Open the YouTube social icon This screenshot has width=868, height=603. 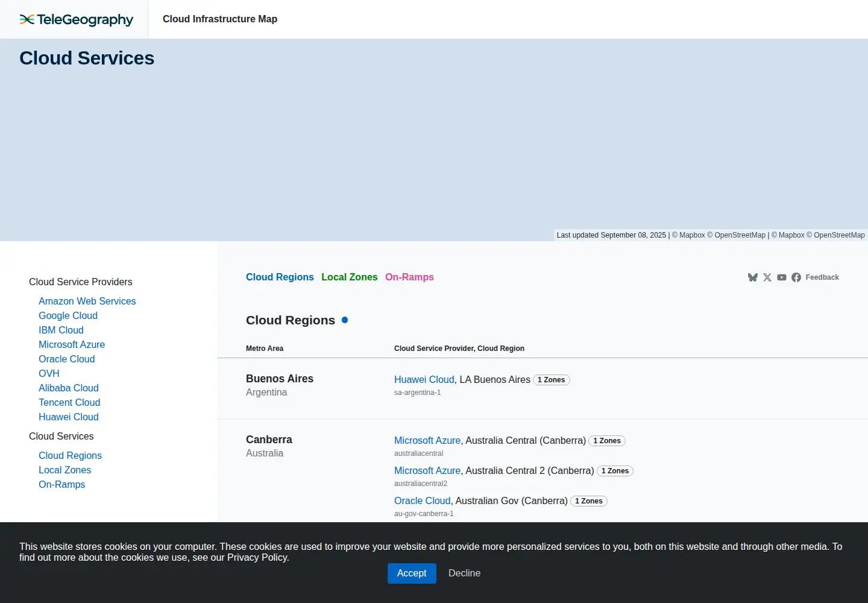click(782, 277)
